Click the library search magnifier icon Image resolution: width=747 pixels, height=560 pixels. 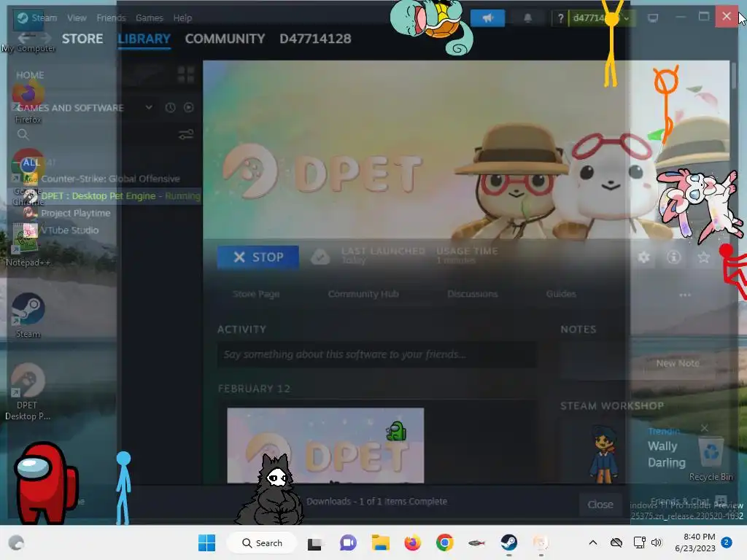point(23,135)
